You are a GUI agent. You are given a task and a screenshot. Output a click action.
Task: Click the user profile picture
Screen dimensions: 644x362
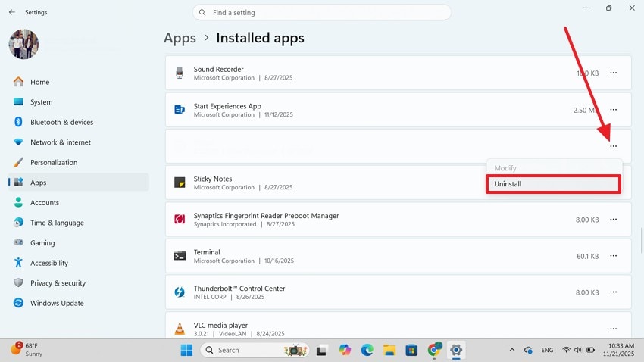point(23,44)
